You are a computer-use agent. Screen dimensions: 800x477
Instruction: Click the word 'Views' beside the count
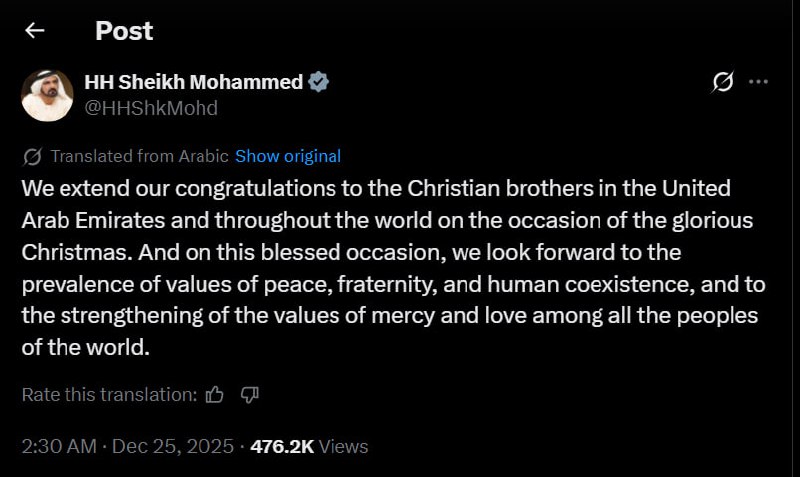[x=344, y=446]
